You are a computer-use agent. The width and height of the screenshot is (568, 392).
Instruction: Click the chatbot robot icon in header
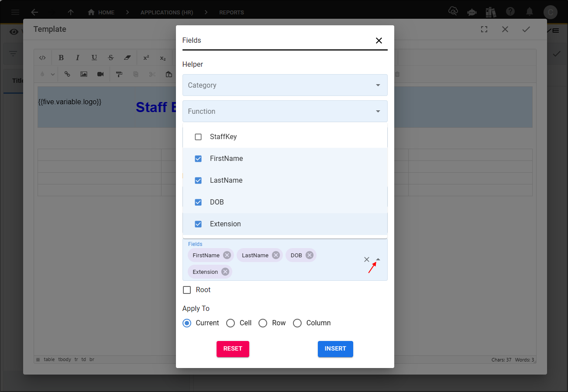point(472,12)
